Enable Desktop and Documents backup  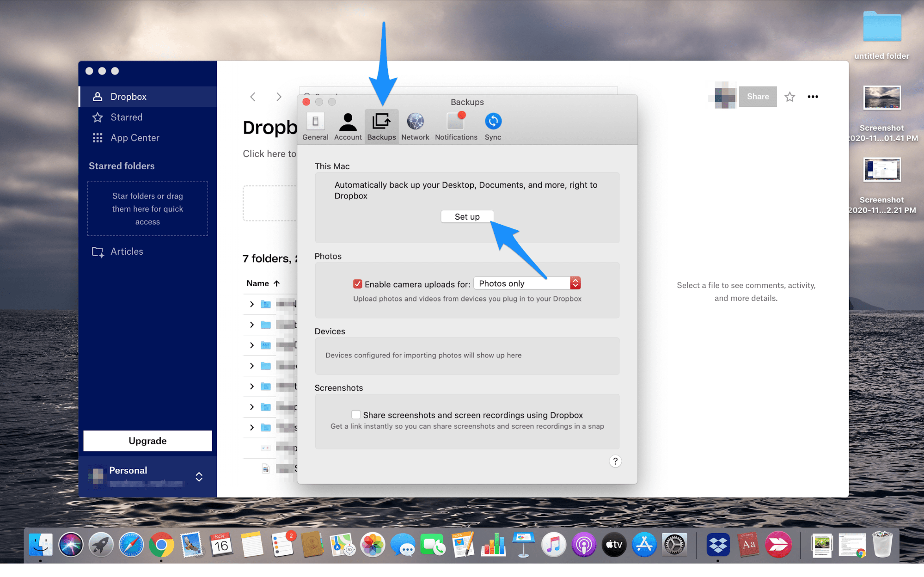[x=467, y=216]
